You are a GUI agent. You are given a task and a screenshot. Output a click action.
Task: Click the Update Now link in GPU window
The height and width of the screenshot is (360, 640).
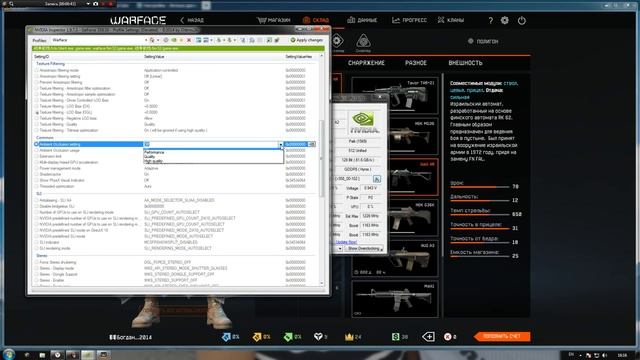point(346,242)
